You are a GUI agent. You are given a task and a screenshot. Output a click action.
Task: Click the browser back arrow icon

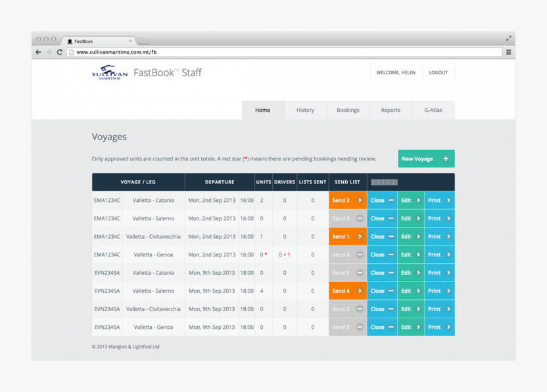coord(37,51)
